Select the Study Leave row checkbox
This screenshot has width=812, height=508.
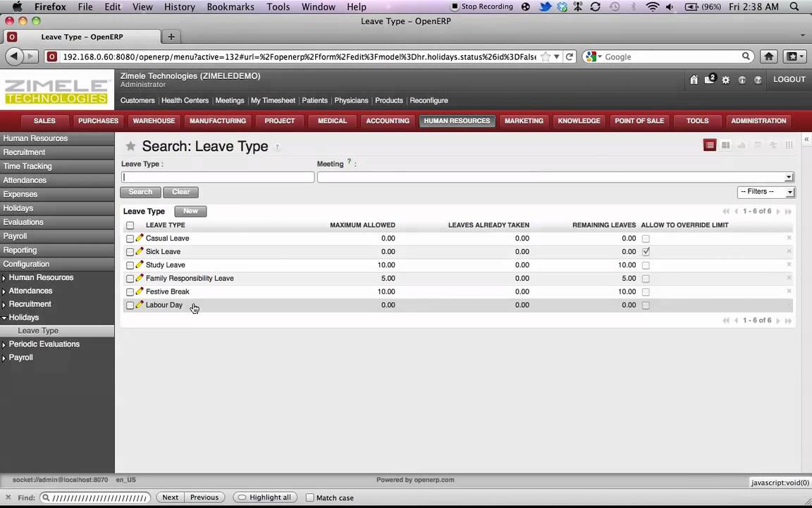[130, 265]
